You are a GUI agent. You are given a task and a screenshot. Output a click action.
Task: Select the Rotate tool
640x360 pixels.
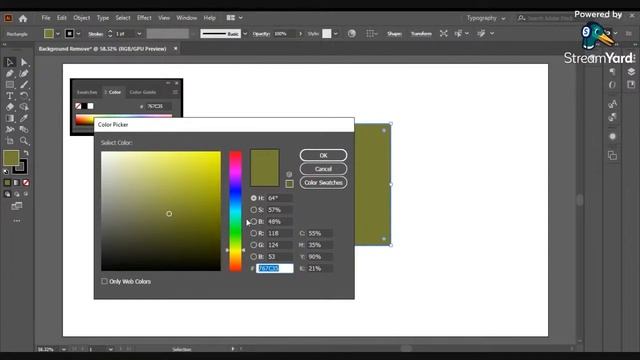point(24,96)
